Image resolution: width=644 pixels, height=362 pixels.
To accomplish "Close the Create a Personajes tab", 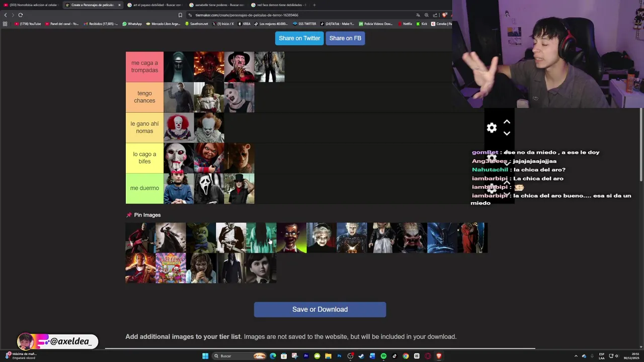I will point(119,5).
